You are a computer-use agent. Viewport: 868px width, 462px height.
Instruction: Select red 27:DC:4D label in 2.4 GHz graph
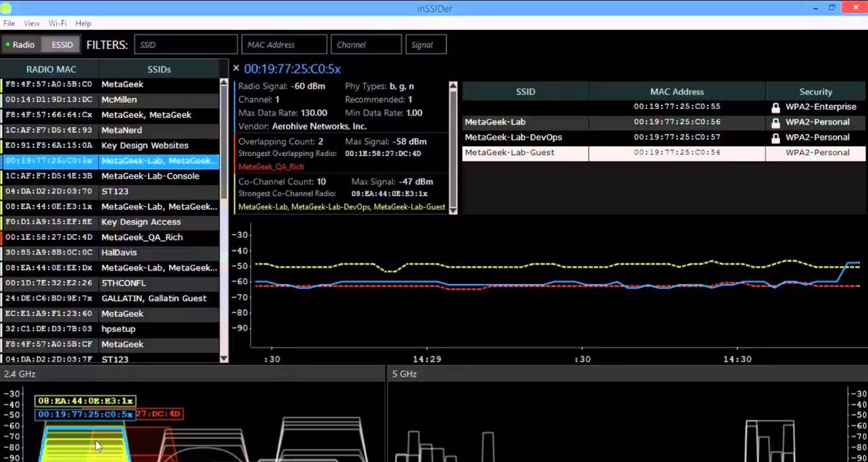(159, 414)
